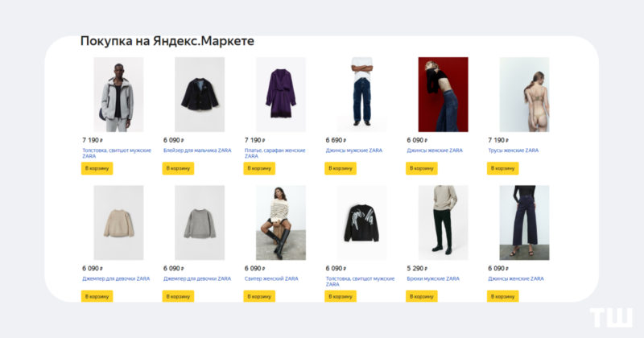Add the dark wide-leg women's jeans to cart
This screenshot has width=644, height=338.
point(502,296)
